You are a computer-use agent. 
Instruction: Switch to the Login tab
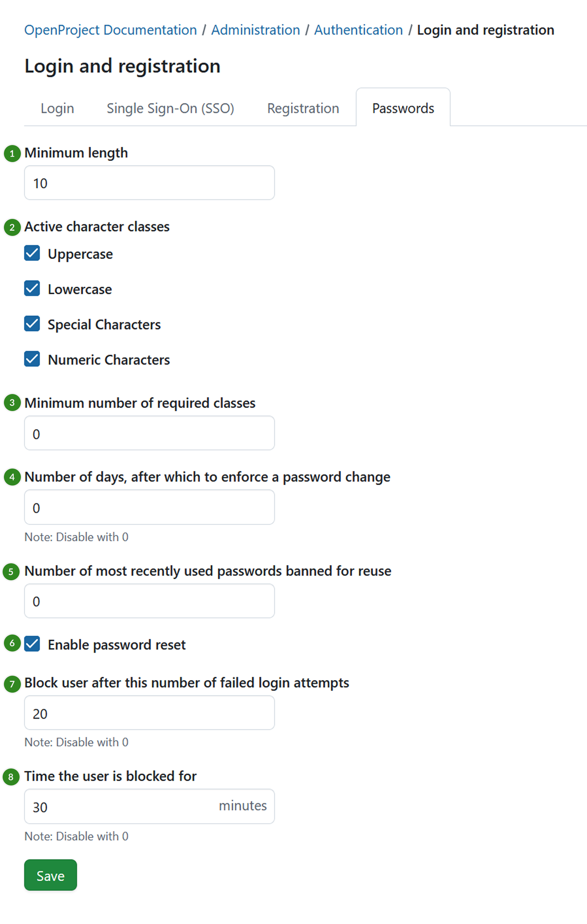click(57, 108)
